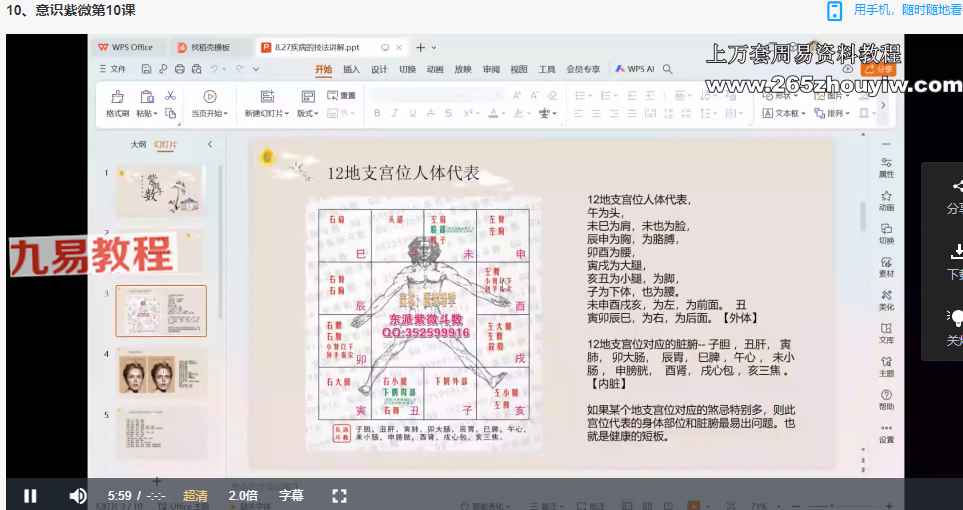The image size is (963, 510).
Task: Enter fullscreen video mode
Action: [x=339, y=495]
